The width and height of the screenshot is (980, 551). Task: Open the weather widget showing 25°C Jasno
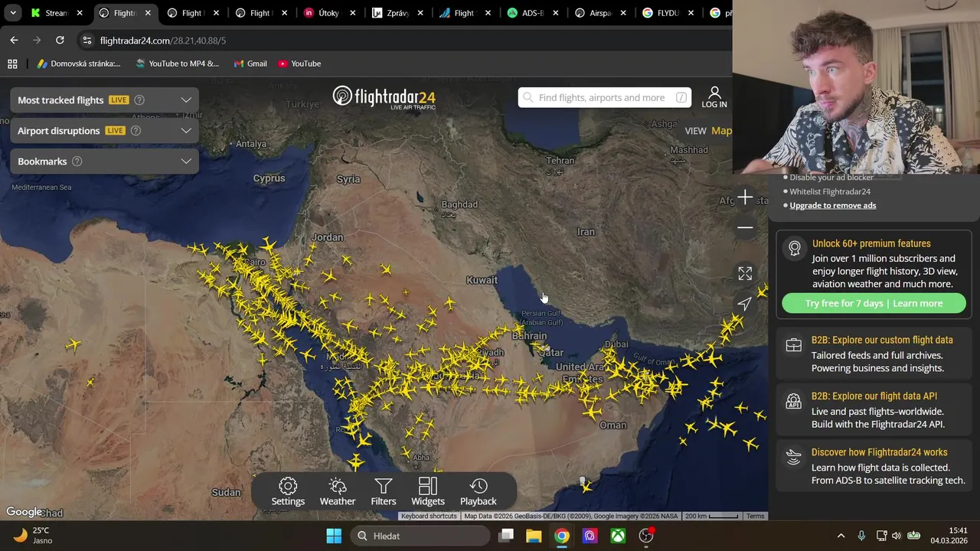[x=32, y=536]
